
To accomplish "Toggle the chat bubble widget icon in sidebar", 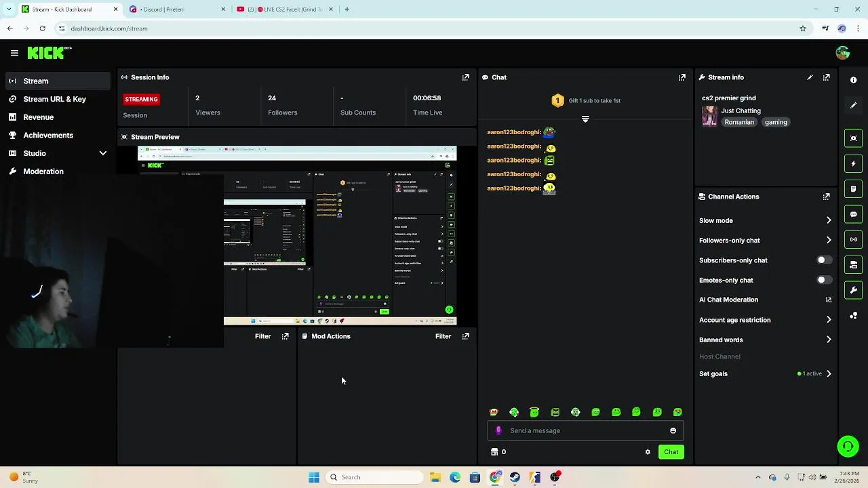I will click(853, 214).
